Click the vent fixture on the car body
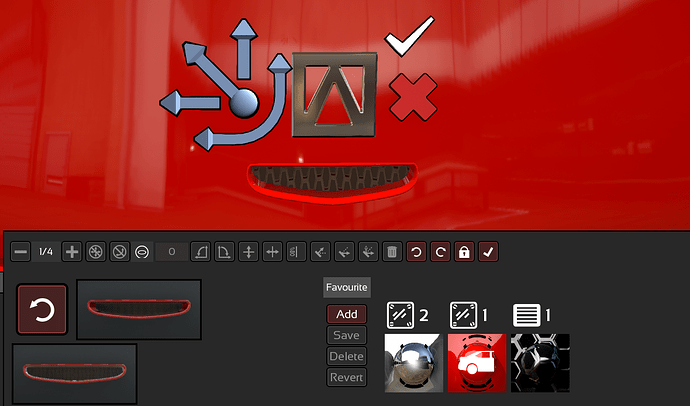The image size is (690, 406). pos(332,182)
